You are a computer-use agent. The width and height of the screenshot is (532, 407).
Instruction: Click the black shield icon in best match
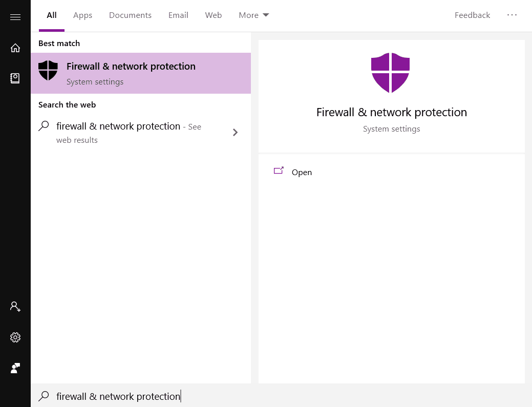coord(48,71)
